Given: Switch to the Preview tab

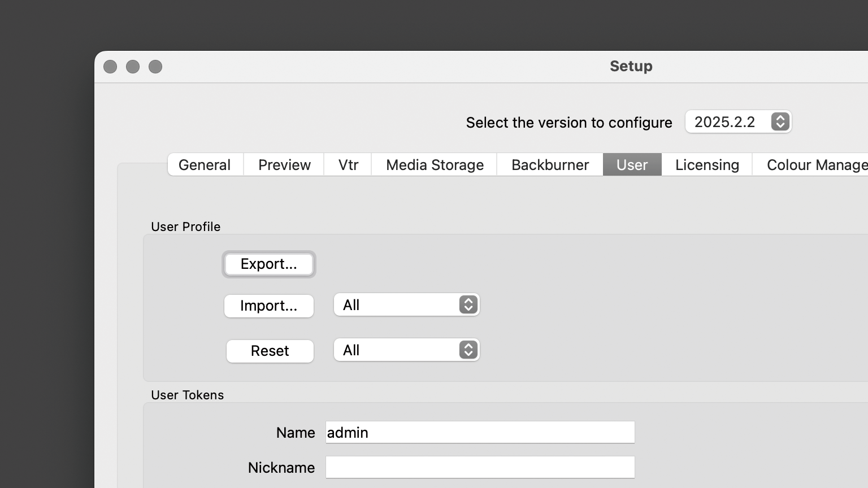Looking at the screenshot, I should (284, 164).
